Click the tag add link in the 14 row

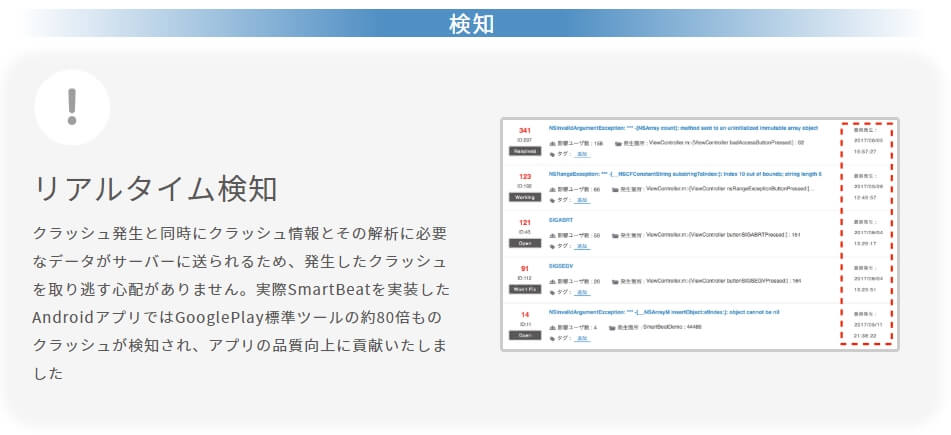[x=582, y=339]
